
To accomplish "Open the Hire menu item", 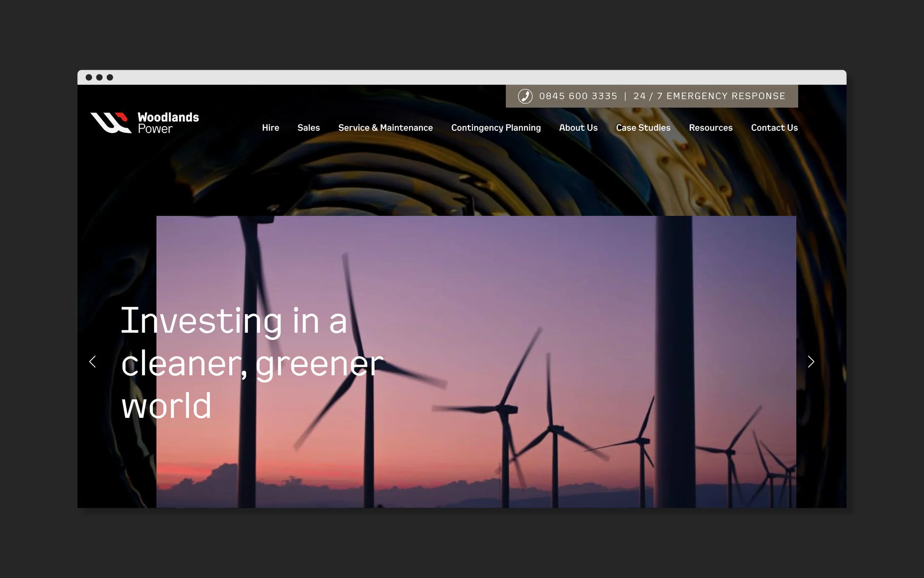I will (x=270, y=128).
